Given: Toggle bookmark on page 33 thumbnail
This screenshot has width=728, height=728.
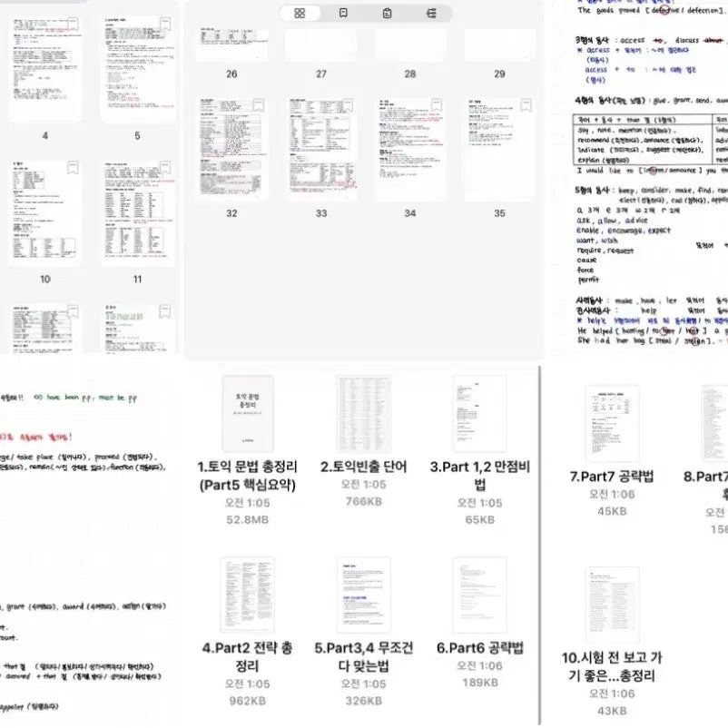Looking at the screenshot, I should coord(348,105).
